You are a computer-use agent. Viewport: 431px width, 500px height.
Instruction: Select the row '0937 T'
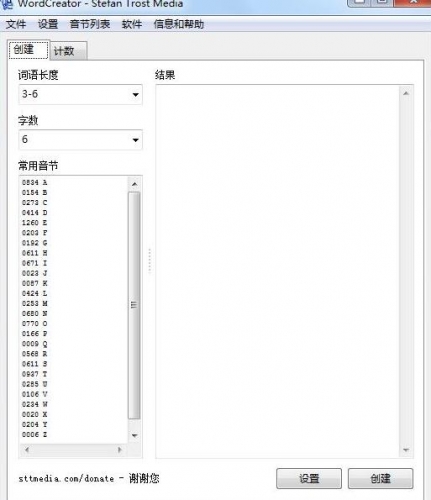(34, 374)
